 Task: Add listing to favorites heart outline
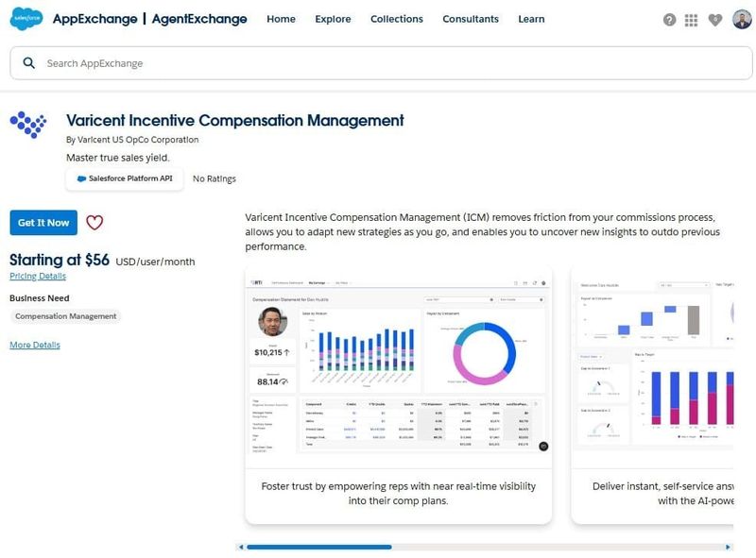tap(94, 223)
